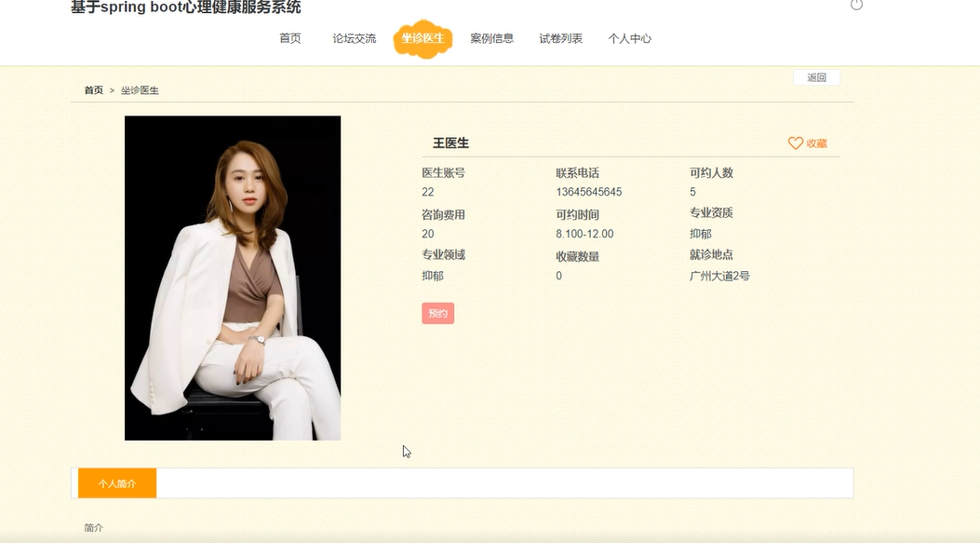
Task: Click the 医生账号 label
Action: pos(443,172)
